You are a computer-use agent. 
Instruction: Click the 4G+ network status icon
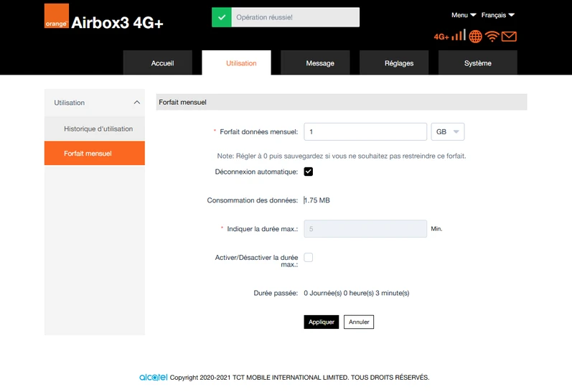(441, 37)
